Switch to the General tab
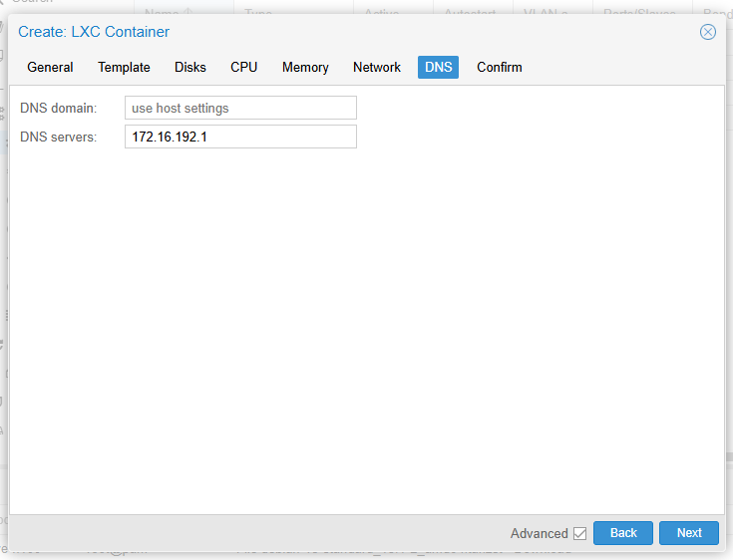This screenshot has width=733, height=560. coord(50,68)
